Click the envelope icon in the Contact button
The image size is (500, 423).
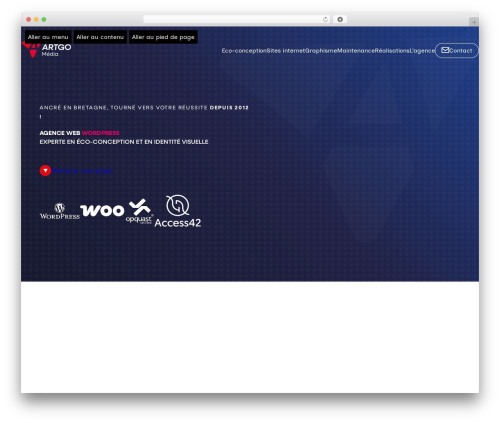click(445, 50)
